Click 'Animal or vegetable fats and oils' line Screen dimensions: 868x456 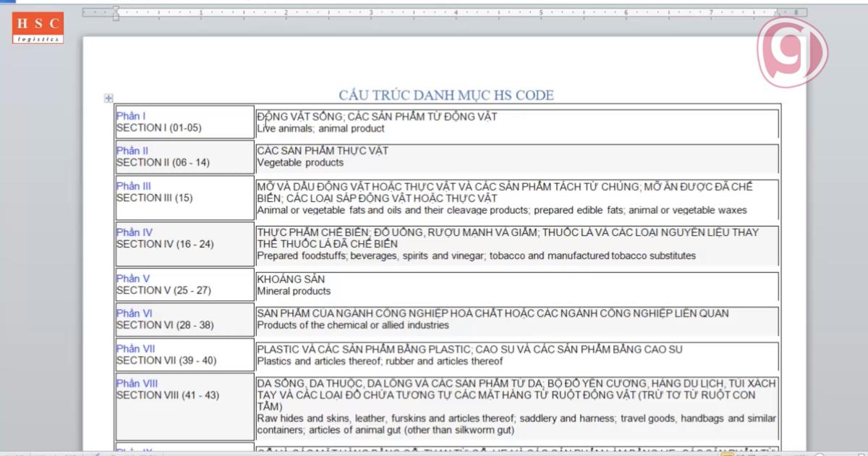[502, 210]
